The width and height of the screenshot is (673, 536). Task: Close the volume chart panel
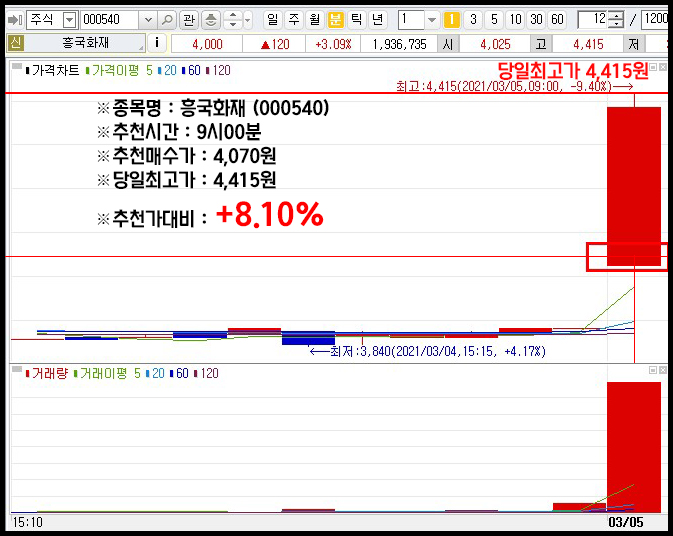[x=663, y=370]
